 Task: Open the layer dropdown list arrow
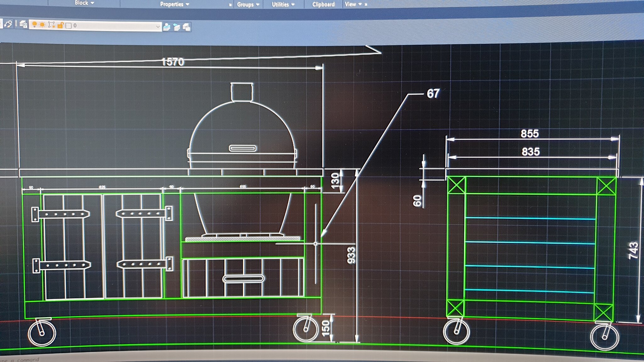[158, 27]
